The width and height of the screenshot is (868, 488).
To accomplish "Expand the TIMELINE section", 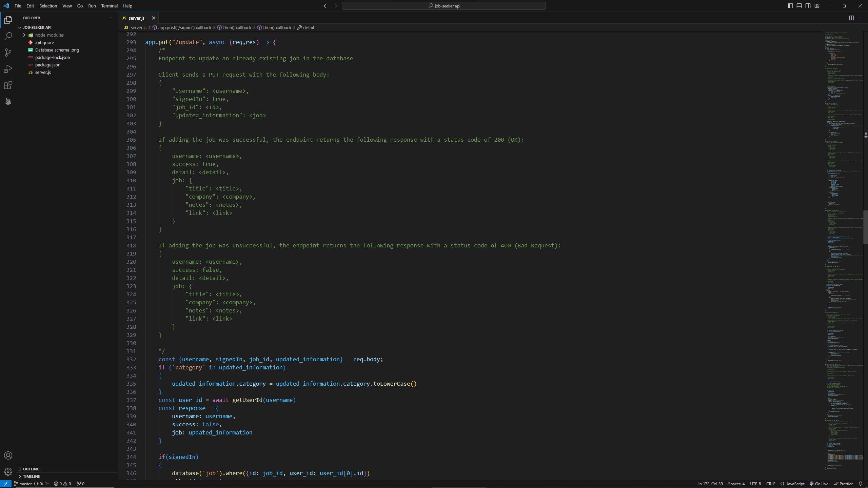I will pos(32,476).
